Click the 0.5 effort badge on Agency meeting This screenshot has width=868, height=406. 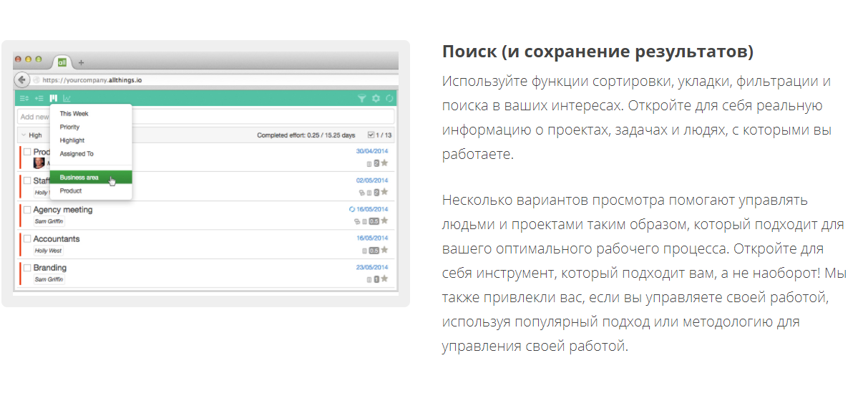(374, 221)
